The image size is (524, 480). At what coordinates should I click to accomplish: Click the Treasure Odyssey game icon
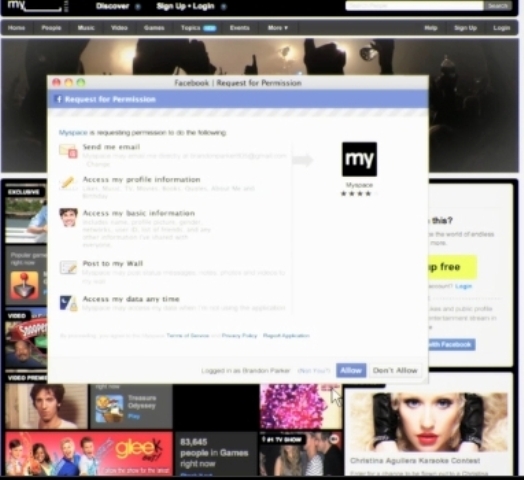tap(109, 409)
